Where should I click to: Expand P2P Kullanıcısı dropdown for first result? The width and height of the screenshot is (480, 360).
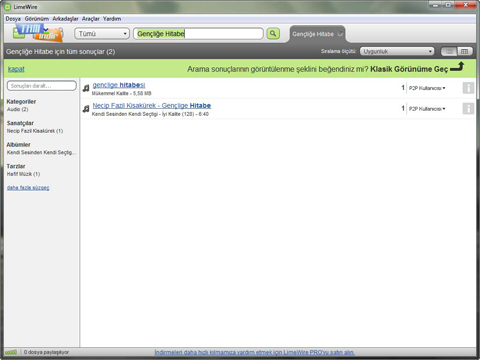(x=427, y=88)
